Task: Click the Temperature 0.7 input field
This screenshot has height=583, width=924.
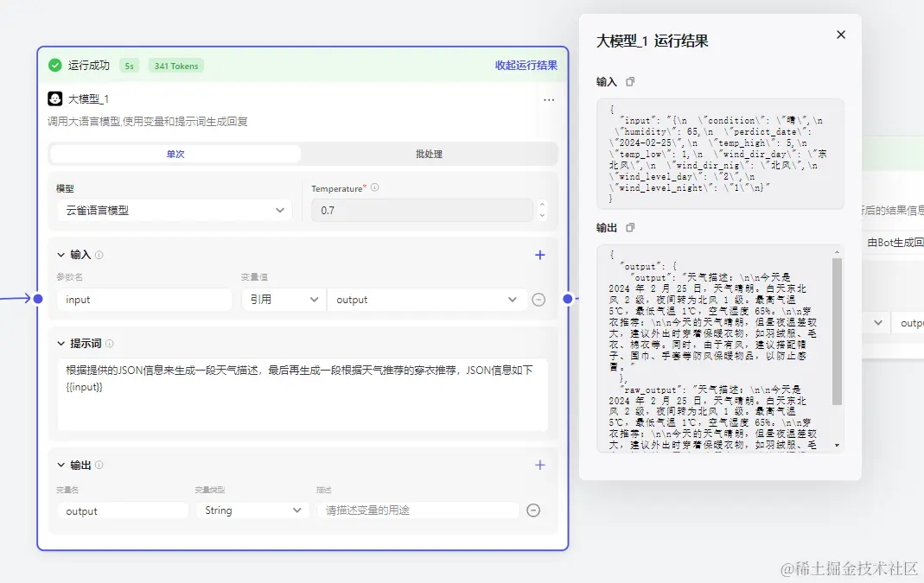Action: pyautogui.click(x=423, y=210)
